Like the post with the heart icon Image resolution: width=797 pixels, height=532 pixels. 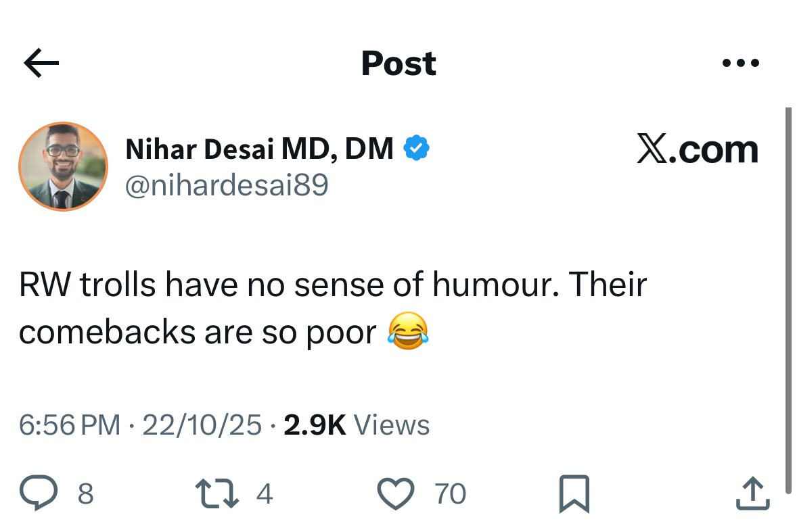pos(394,494)
